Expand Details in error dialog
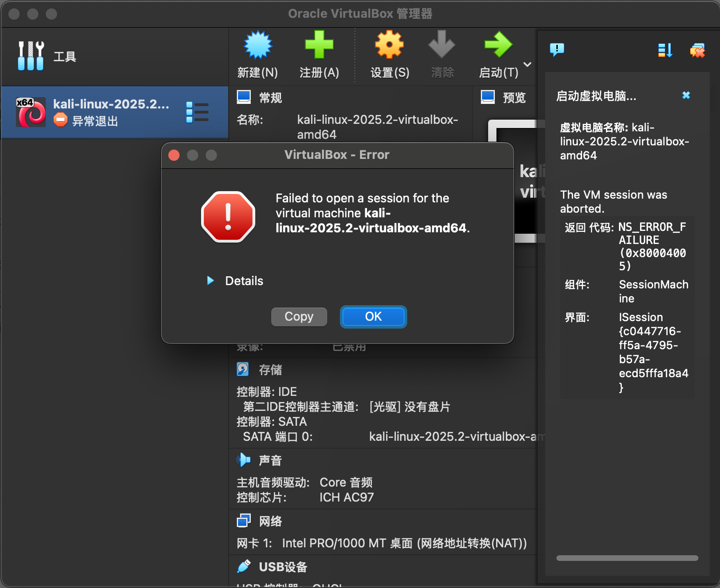Viewport: 720px width, 588px height. (235, 280)
